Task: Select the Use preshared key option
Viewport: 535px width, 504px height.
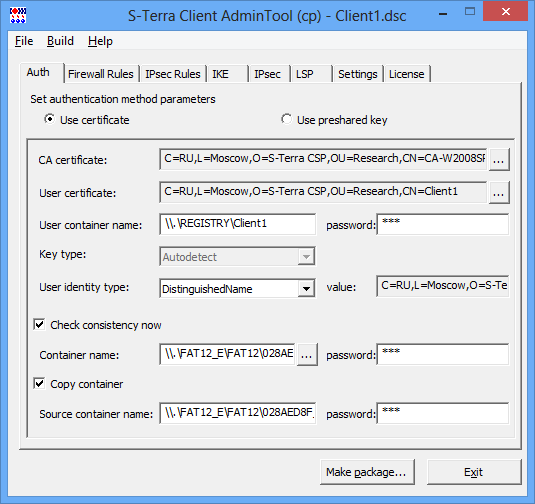Action: (x=287, y=119)
